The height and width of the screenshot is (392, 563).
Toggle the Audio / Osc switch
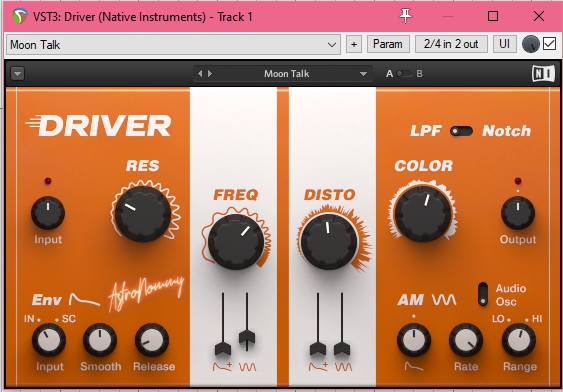coord(483,294)
